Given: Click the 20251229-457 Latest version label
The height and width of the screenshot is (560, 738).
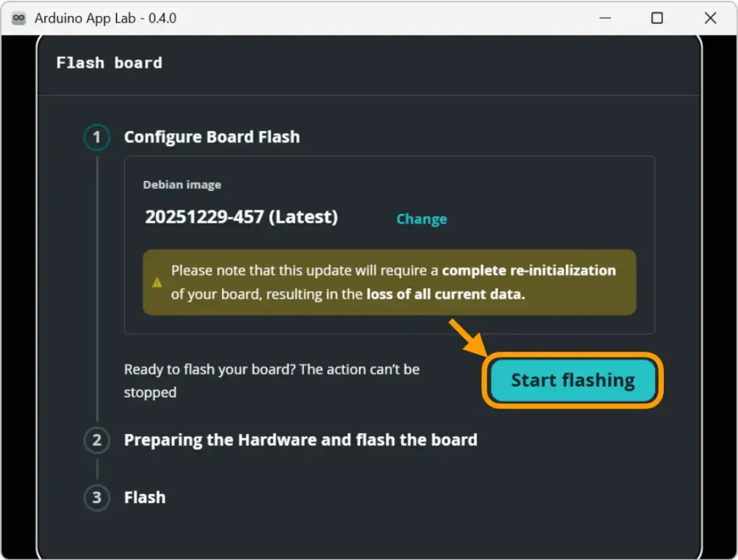Looking at the screenshot, I should 243,217.
